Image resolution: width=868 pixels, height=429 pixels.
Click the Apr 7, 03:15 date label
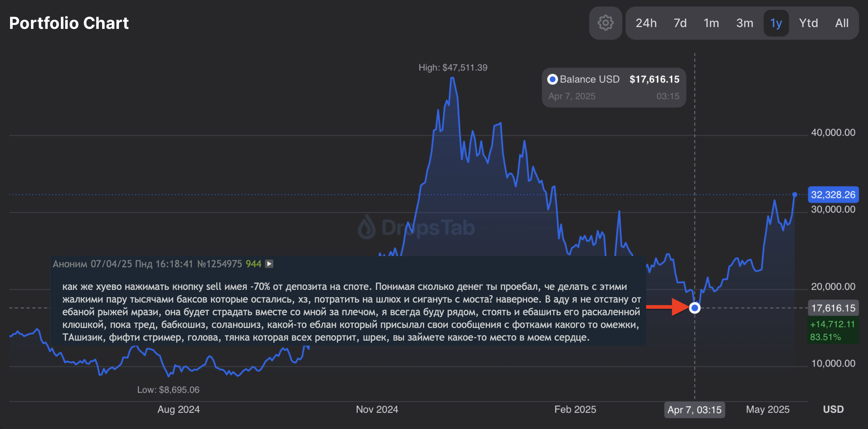694,410
